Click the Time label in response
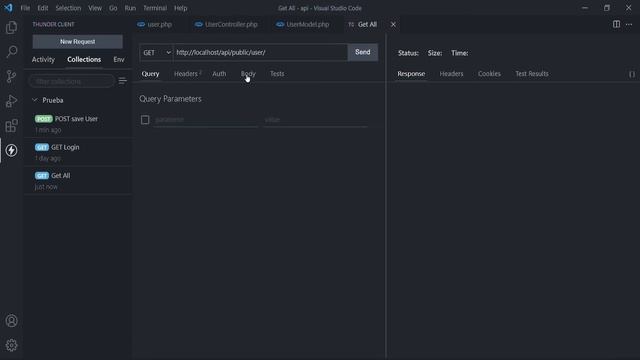 tap(460, 53)
